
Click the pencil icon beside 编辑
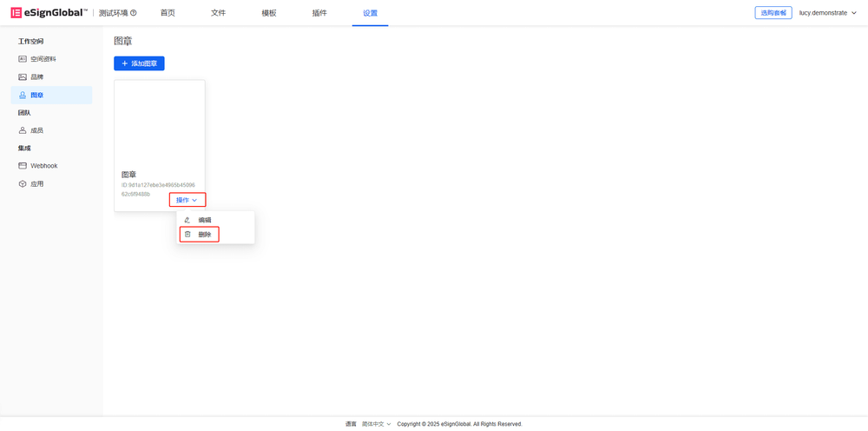187,221
